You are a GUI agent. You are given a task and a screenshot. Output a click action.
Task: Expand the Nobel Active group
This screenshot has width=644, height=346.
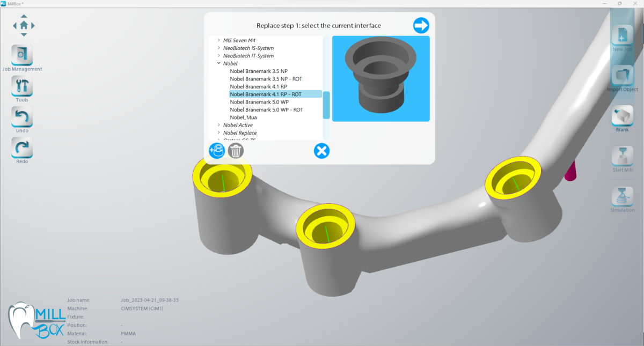click(x=219, y=125)
